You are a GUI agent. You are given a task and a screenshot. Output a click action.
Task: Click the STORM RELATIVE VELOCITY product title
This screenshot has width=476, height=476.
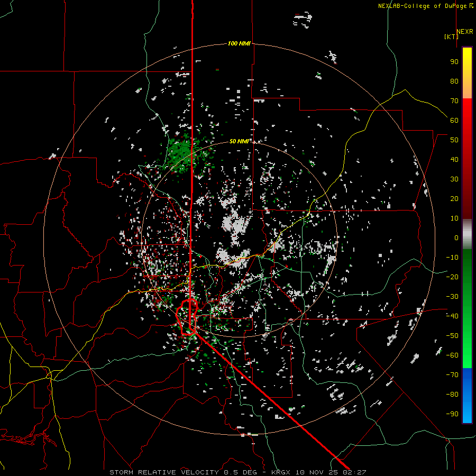click(x=164, y=472)
